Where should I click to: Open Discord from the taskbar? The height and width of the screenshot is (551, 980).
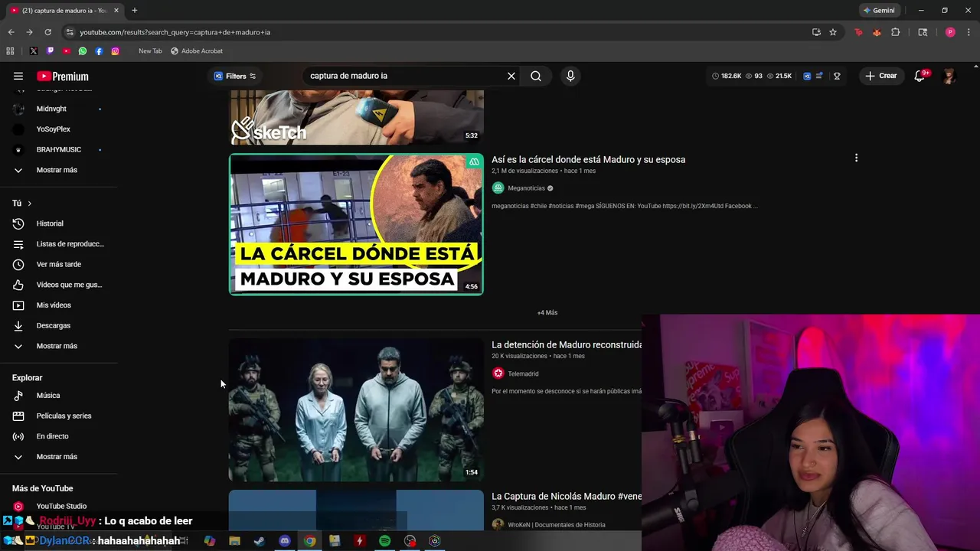pyautogui.click(x=285, y=541)
